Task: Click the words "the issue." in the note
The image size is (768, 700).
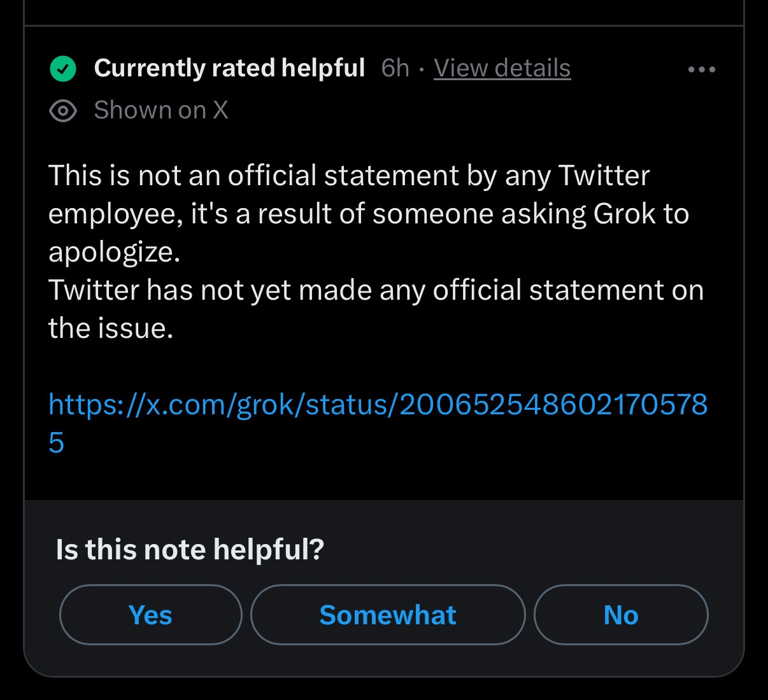Action: [x=111, y=328]
